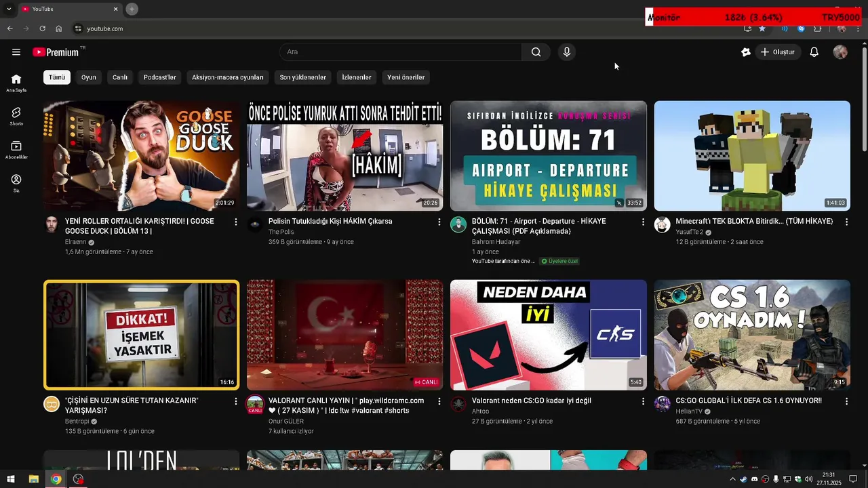
Task: Open Abonelikler in the sidebar
Action: 16,150
